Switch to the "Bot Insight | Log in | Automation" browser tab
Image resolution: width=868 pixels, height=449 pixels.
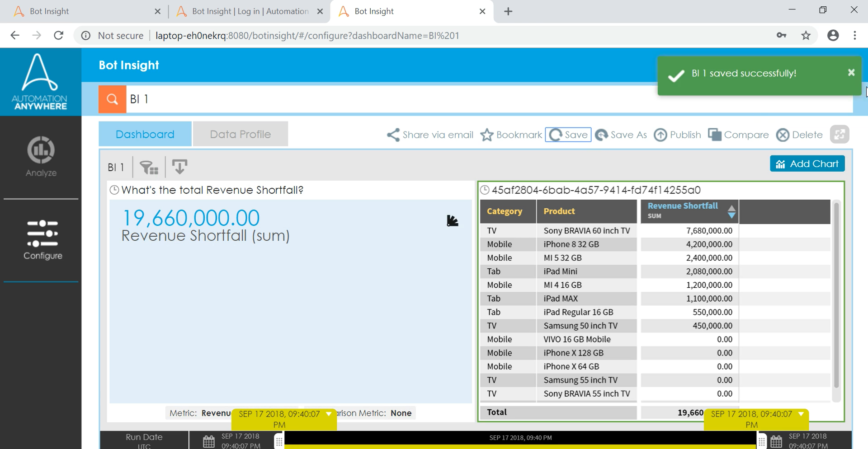point(249,11)
